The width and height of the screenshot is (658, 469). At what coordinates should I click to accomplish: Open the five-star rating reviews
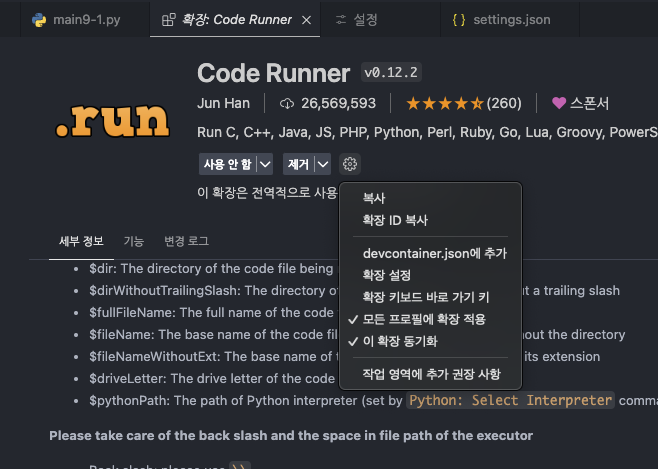click(x=445, y=103)
